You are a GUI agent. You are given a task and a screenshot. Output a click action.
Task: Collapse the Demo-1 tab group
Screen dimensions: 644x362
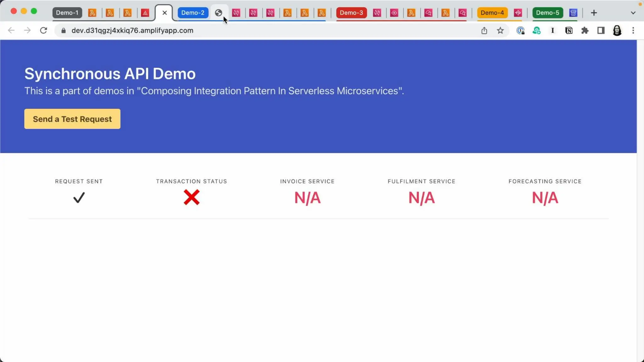(67, 13)
